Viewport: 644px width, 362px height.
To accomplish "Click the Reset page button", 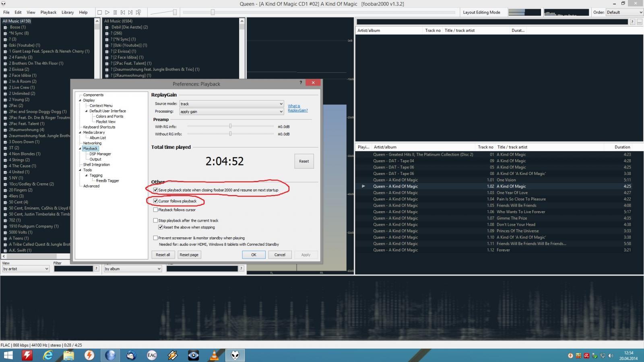I will (189, 255).
